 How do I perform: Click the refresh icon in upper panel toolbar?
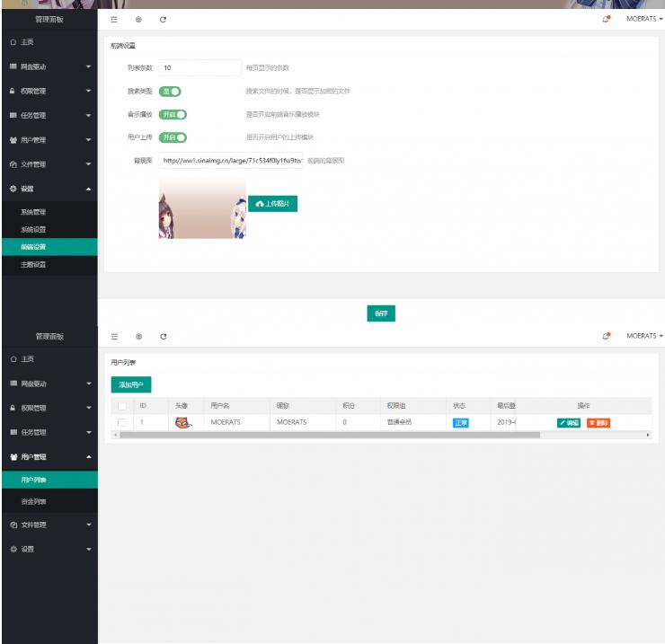click(163, 20)
